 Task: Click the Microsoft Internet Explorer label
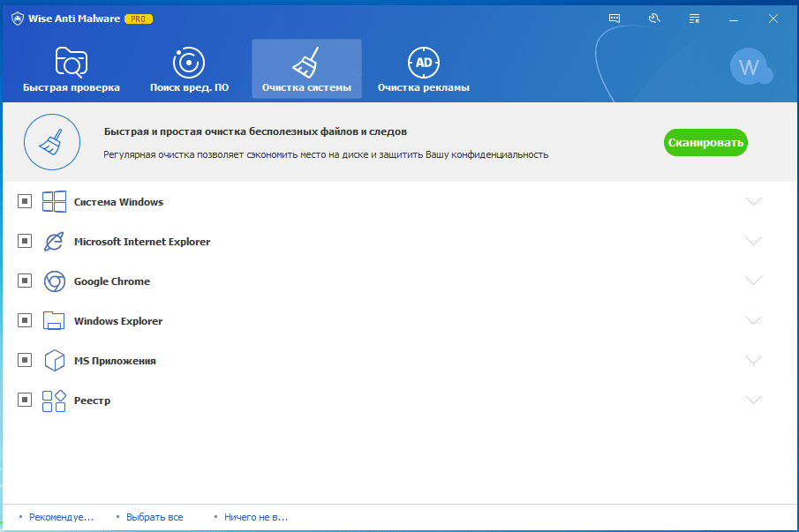pyautogui.click(x=142, y=242)
